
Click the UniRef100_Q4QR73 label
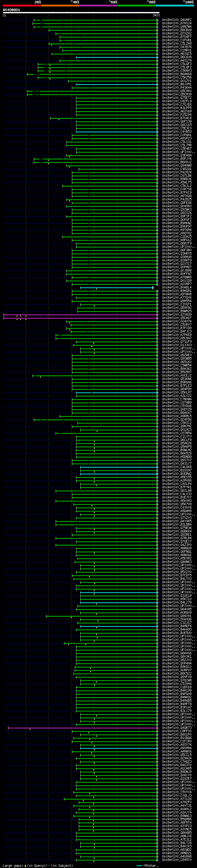pyautogui.click(x=177, y=728)
